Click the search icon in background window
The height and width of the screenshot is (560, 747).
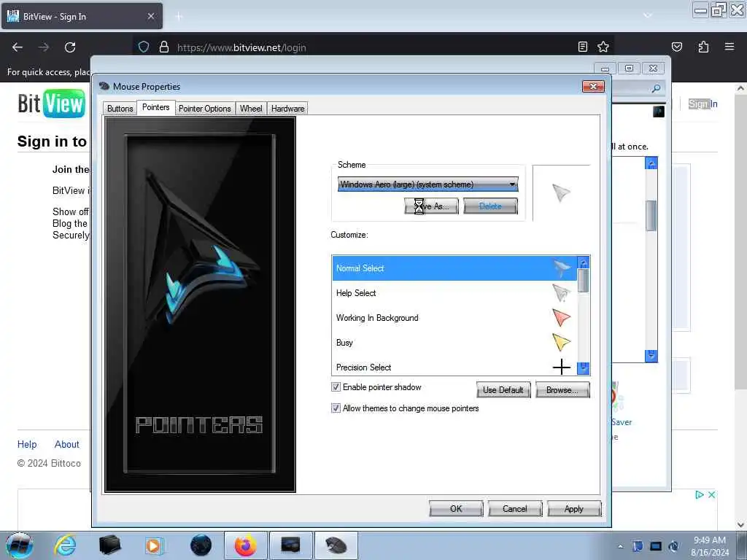coord(656,88)
